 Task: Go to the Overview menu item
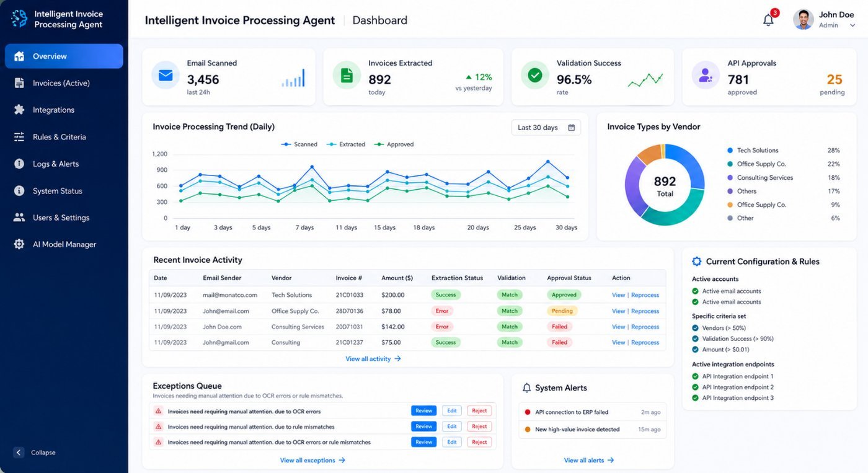(64, 56)
